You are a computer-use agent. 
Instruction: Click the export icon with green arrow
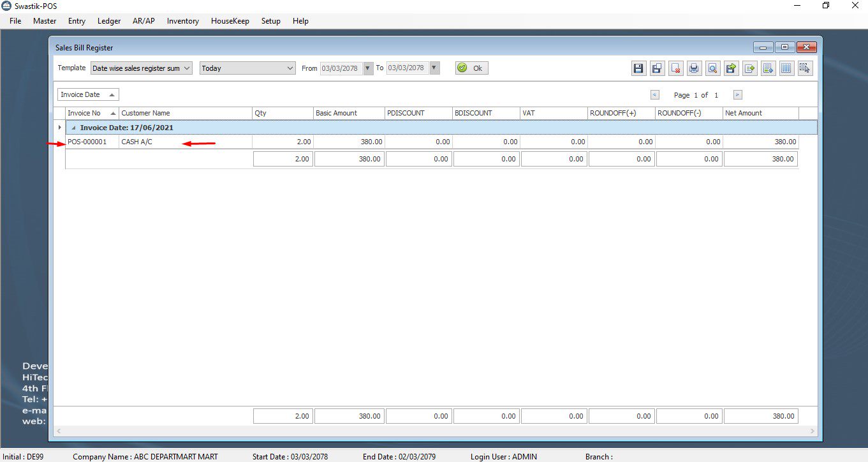pyautogui.click(x=732, y=68)
